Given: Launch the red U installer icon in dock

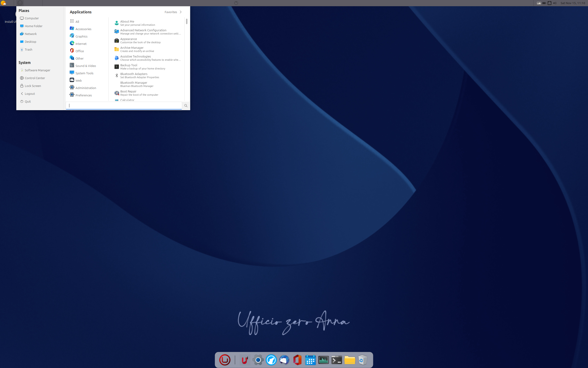Looking at the screenshot, I should click(x=245, y=360).
